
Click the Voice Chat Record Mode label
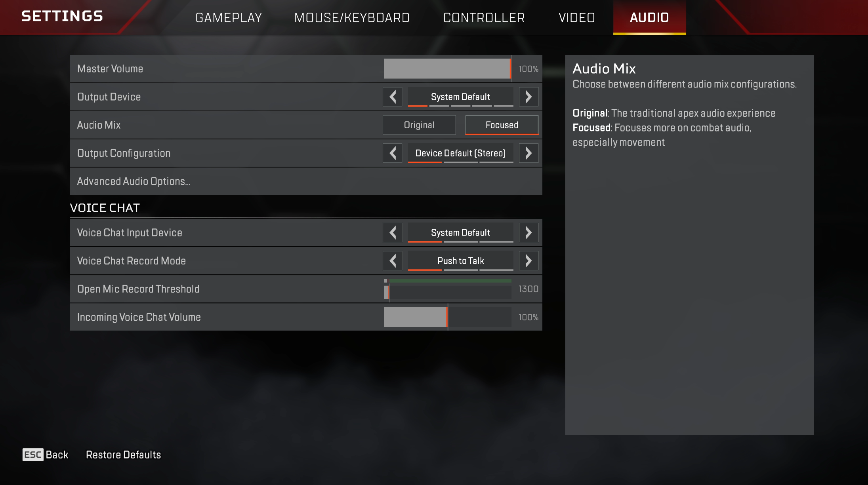click(131, 261)
